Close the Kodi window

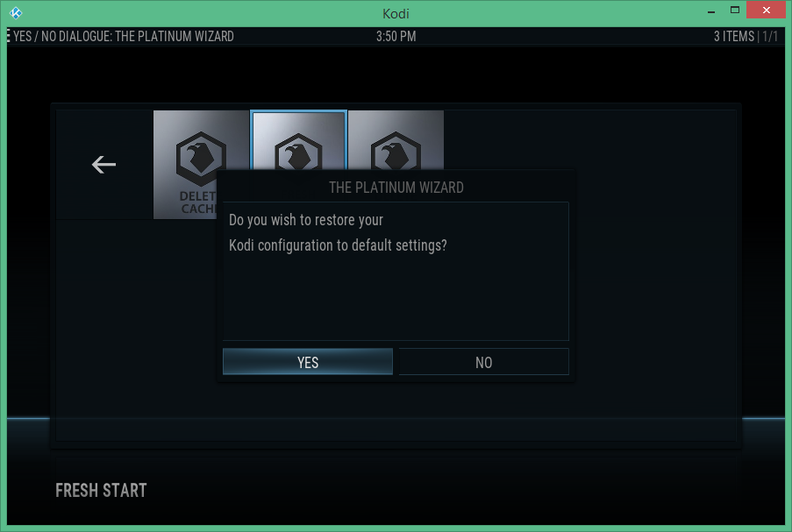click(x=766, y=11)
